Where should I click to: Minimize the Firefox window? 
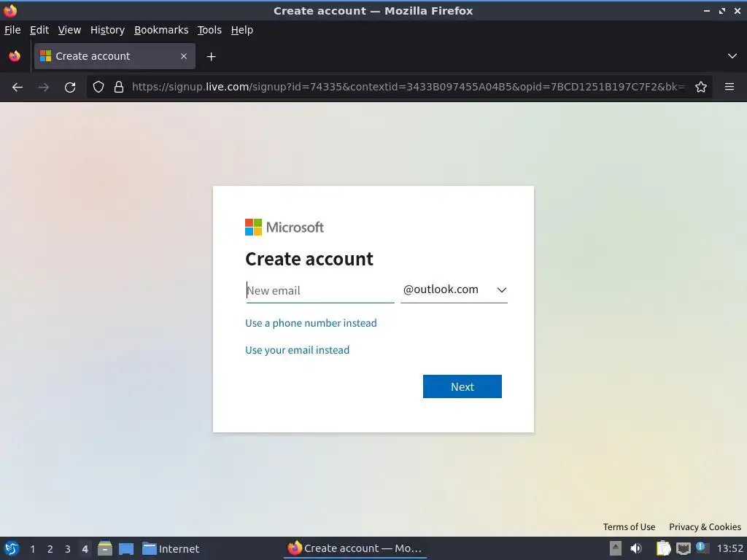click(x=707, y=10)
